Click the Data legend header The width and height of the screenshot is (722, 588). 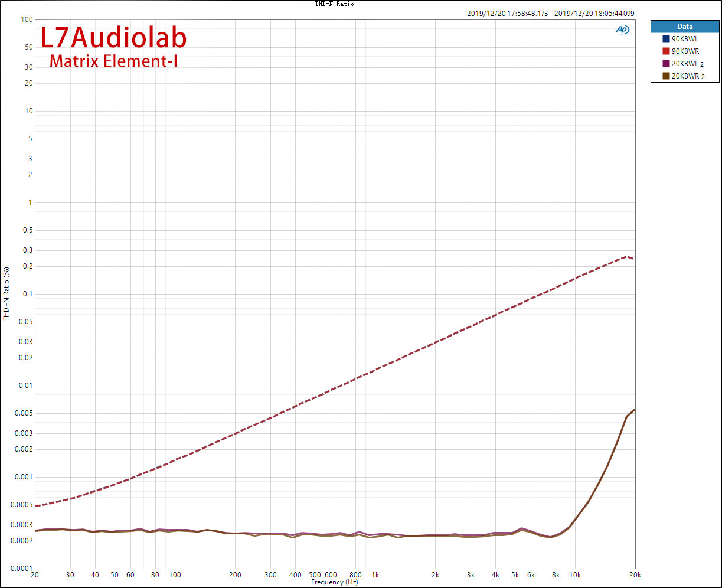(x=685, y=27)
